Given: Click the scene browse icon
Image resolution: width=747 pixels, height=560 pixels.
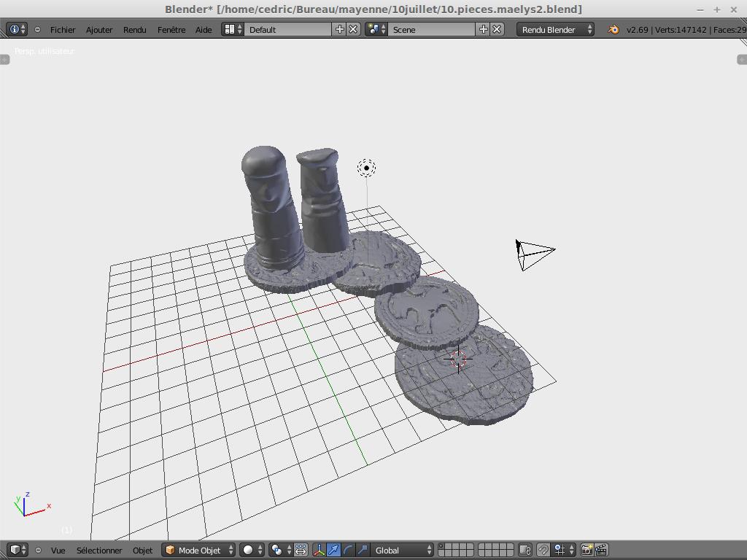Looking at the screenshot, I should (376, 29).
